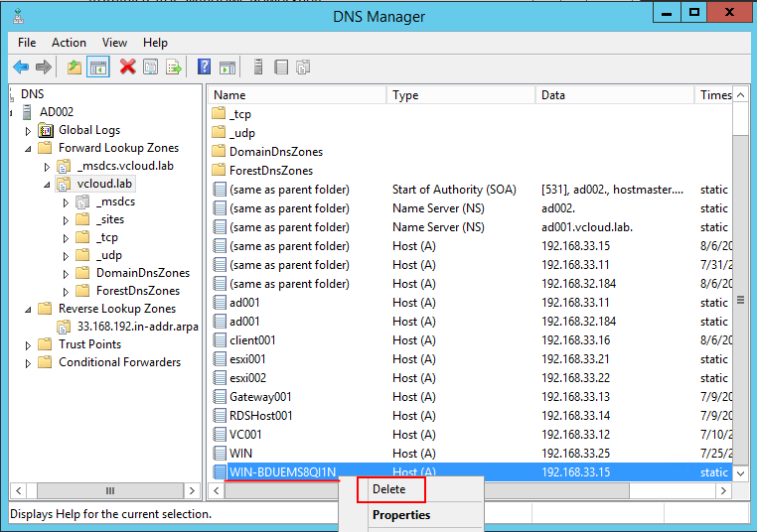Click the records list vertical scrollbar up arrow
Screen dimensions: 757x532
point(740,95)
